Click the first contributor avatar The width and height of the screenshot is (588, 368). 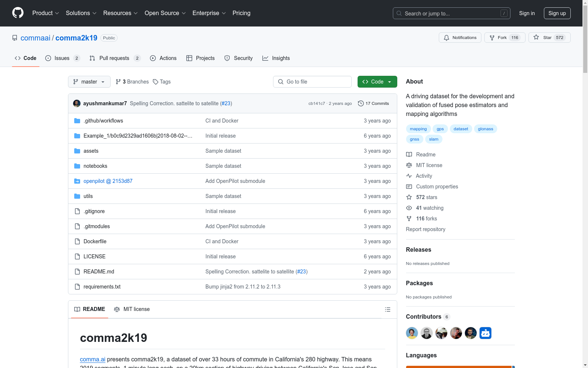(x=412, y=333)
